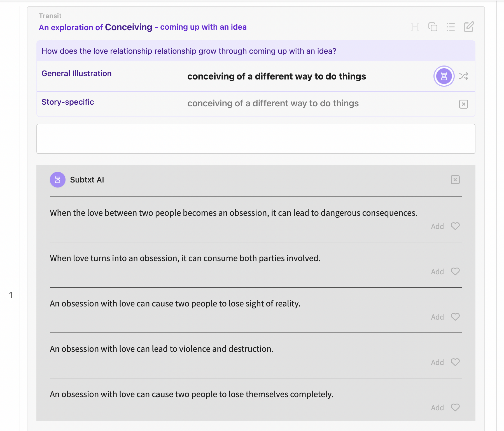Add the 'lose themselves completely' suggestion
The height and width of the screenshot is (431, 504).
(x=437, y=407)
